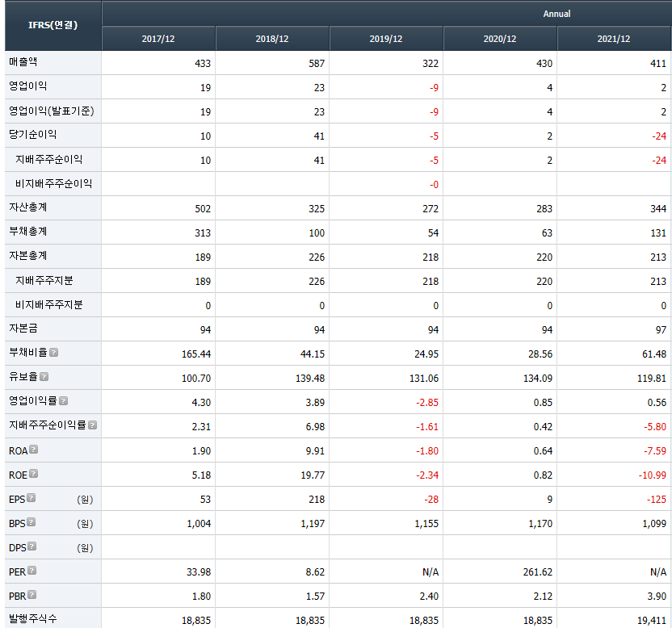Open the 지배주주순이익률 help question-mark icon

tap(93, 425)
